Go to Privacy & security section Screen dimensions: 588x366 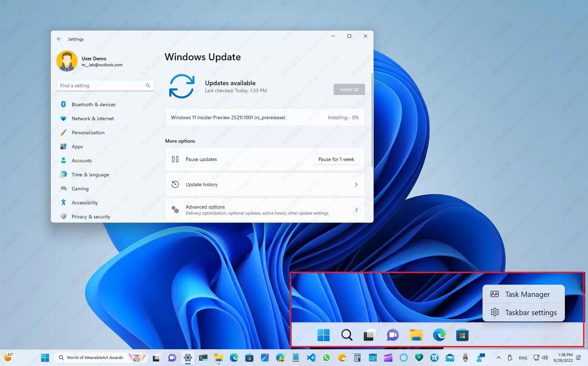pyautogui.click(x=91, y=217)
